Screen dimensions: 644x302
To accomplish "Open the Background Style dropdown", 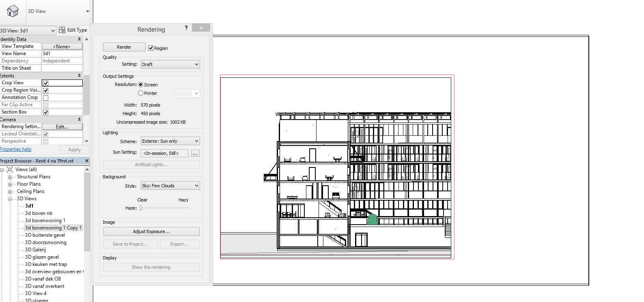I will click(170, 186).
